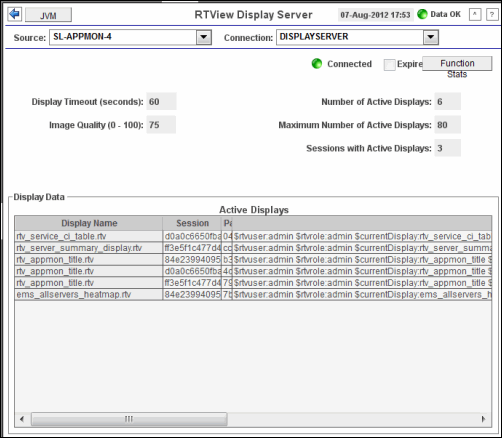Click the caret up icon beside help
Image resolution: width=502 pixels, height=438 pixels.
[475, 15]
